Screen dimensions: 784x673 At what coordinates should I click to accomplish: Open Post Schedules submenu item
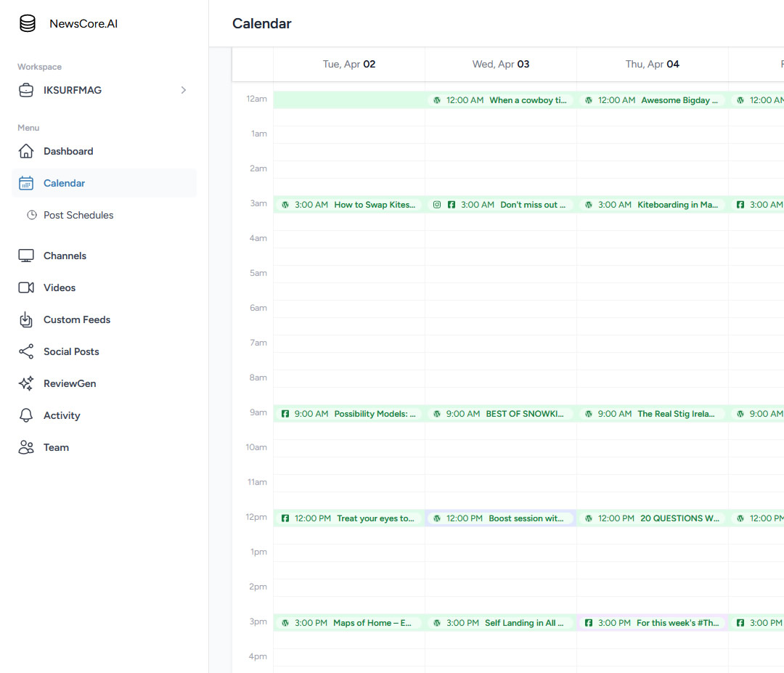click(x=78, y=215)
